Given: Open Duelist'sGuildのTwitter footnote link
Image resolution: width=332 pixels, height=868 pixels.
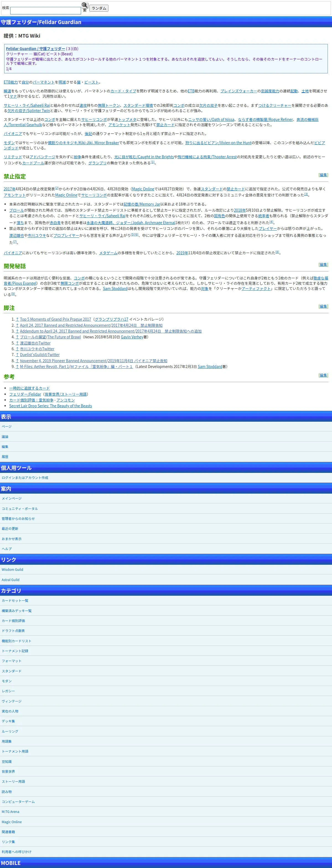Looking at the screenshot, I should pos(40,355).
